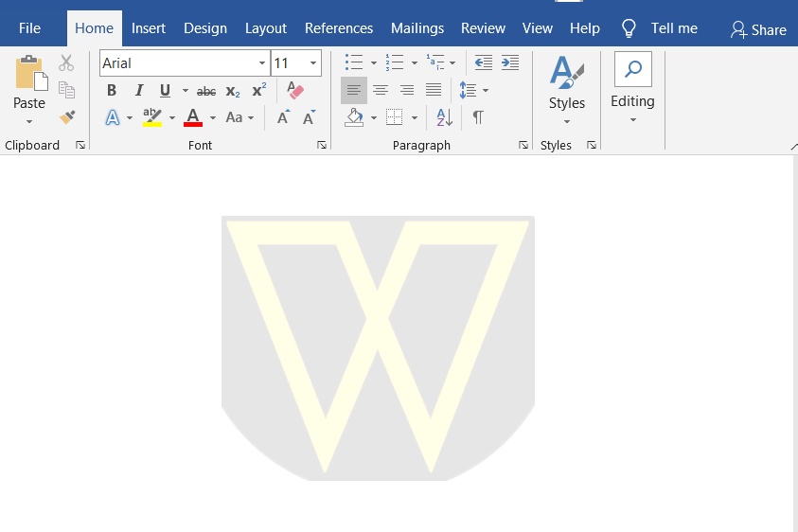The width and height of the screenshot is (798, 532).
Task: Apply subscript formatting
Action: click(233, 91)
